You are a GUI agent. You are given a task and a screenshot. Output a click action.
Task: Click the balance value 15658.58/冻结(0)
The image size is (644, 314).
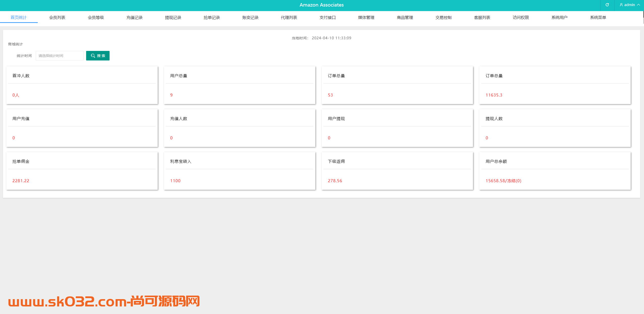coord(503,181)
